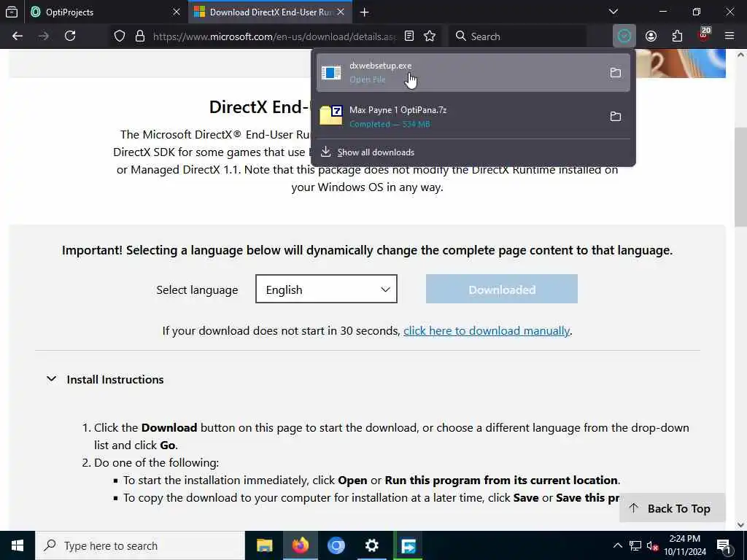Go back to the previous page
Screen dimensions: 747x560
pos(18,36)
